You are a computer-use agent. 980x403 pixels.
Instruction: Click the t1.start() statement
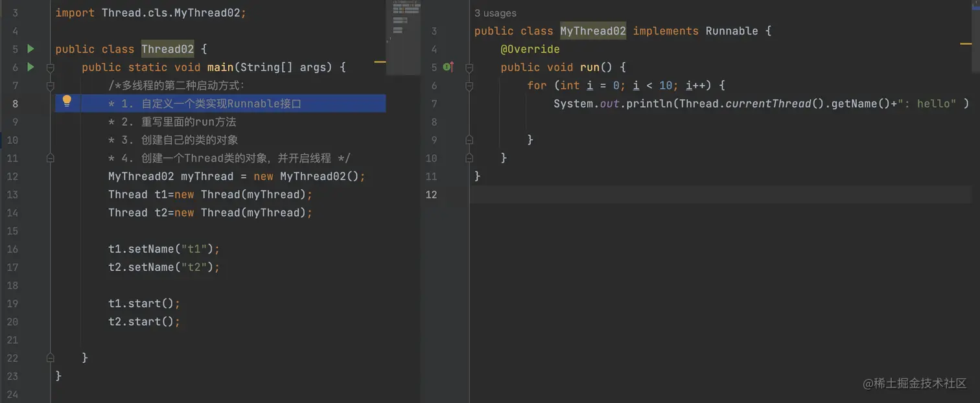point(144,303)
